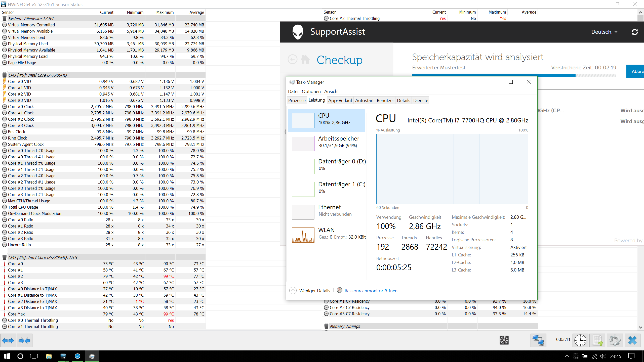Select the CPU performance graph entry
The width and height of the screenshot is (644, 362).
(326, 120)
